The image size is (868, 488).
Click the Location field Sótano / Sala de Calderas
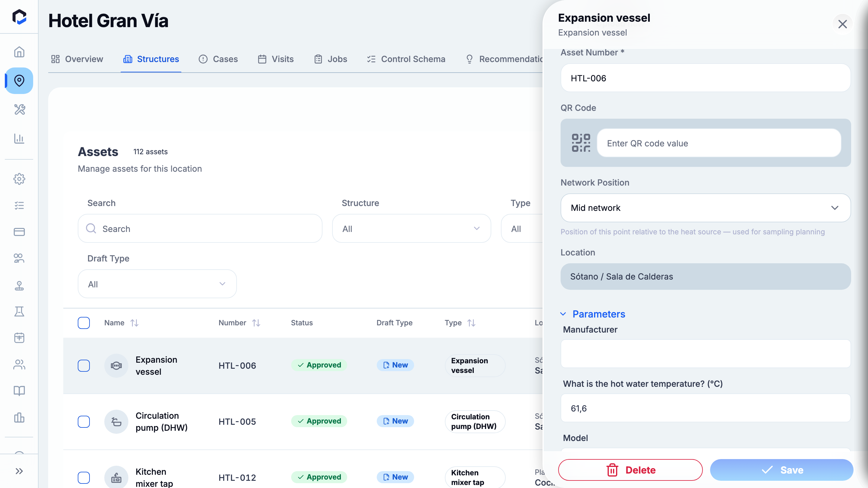pyautogui.click(x=705, y=276)
